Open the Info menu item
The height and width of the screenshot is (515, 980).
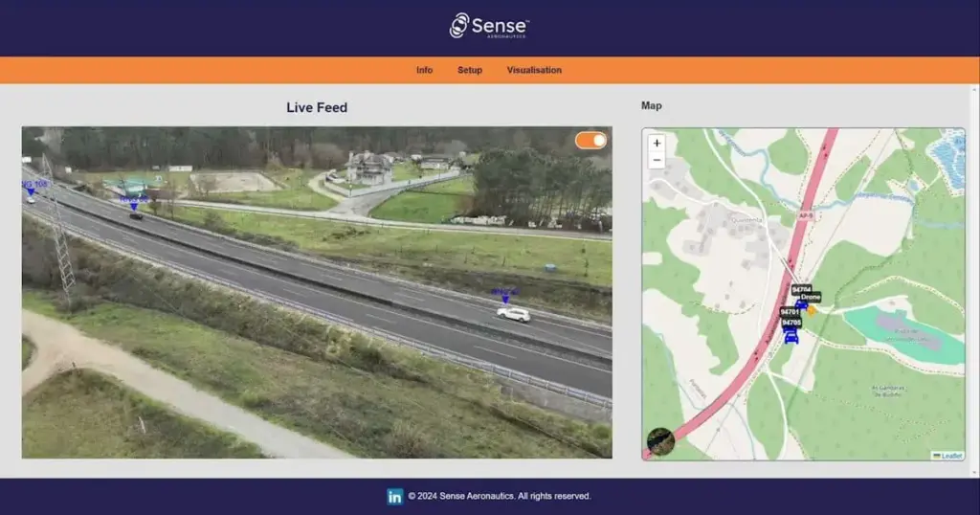tap(424, 70)
